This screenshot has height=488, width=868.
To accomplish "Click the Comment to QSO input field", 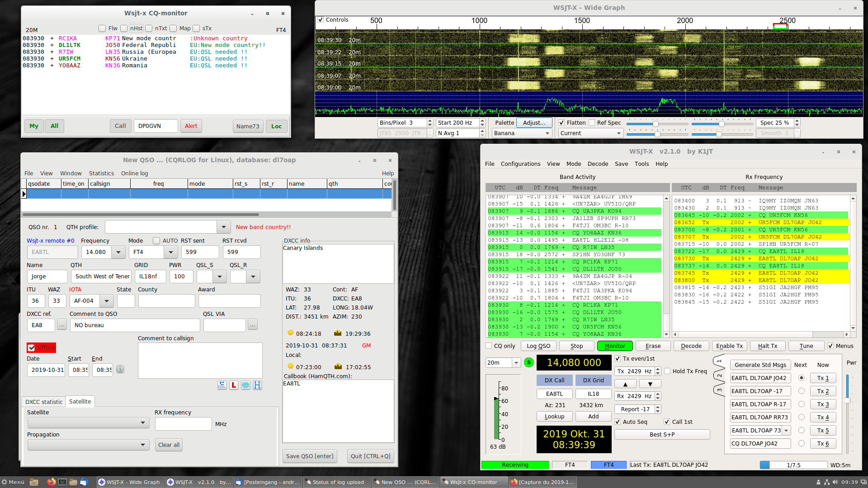I will [x=135, y=325].
